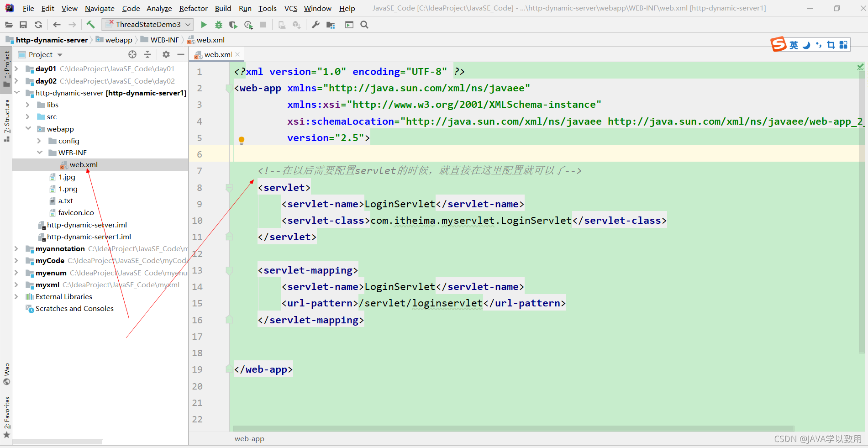Click the Open folder toolbar icon
868x448 pixels.
(x=9, y=25)
